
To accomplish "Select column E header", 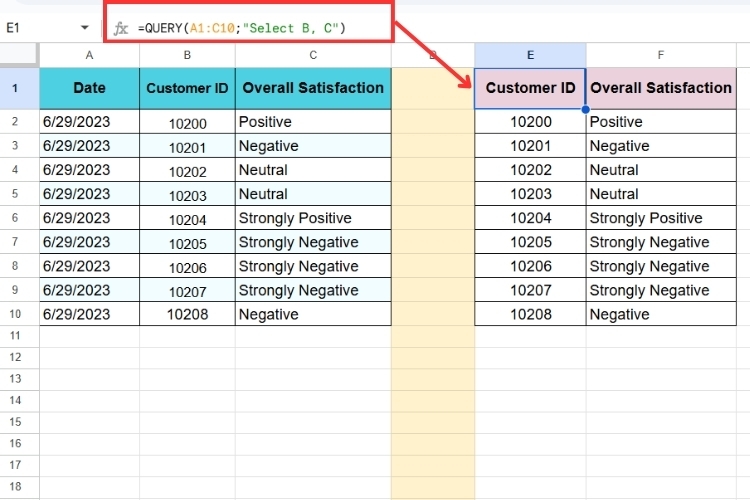I will pyautogui.click(x=530, y=55).
